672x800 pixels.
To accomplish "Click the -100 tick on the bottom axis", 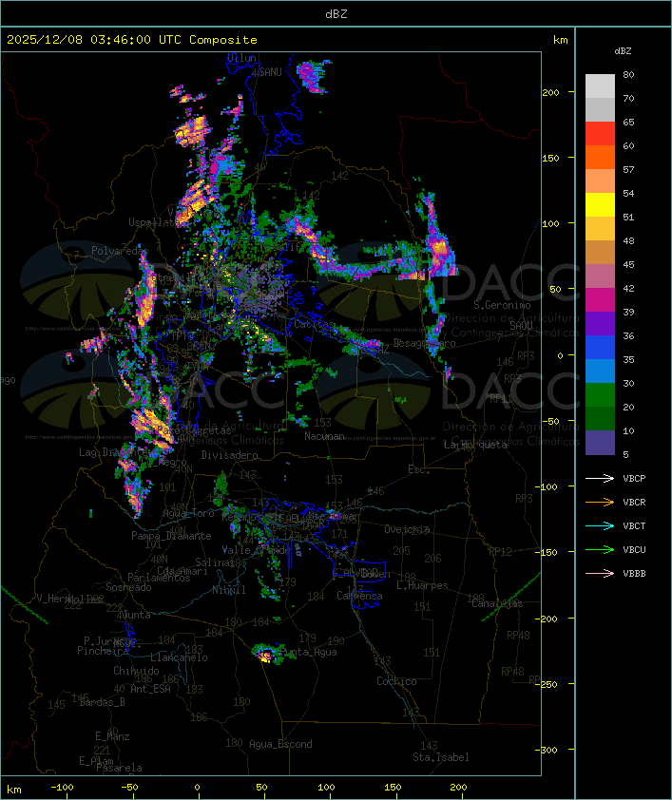I will click(62, 788).
